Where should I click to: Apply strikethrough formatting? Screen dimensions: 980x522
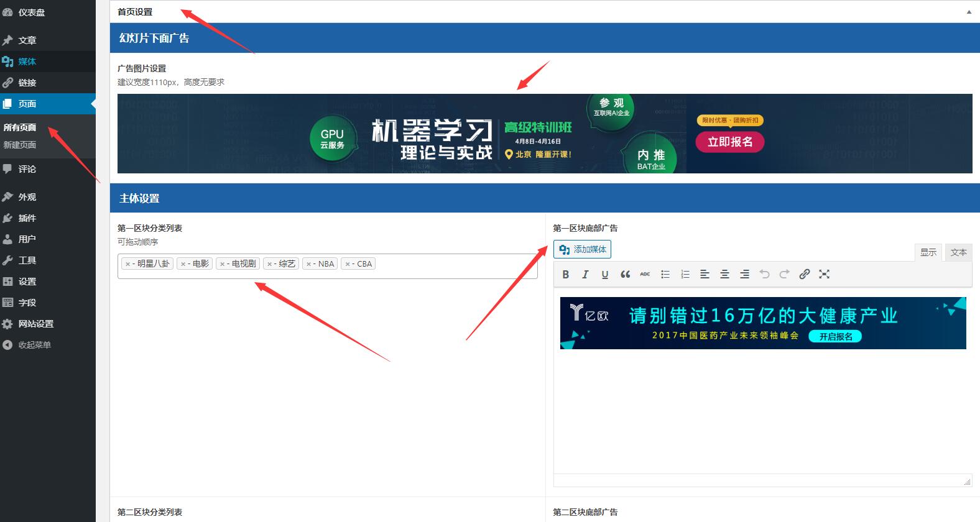tap(645, 274)
